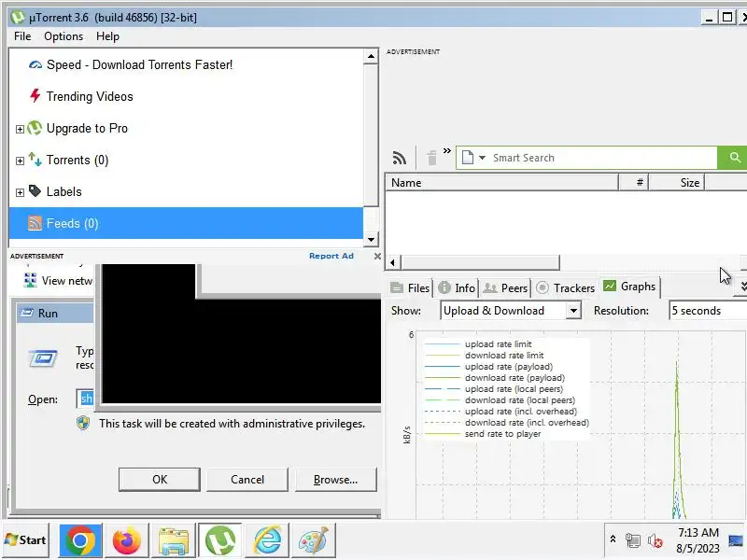Click the Run dialog title icon

(x=27, y=313)
